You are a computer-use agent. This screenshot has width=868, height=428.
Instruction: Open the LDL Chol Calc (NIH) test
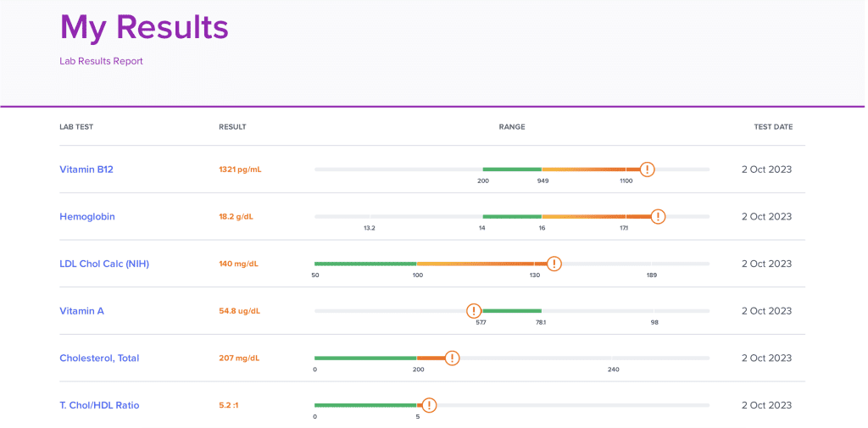tap(104, 264)
